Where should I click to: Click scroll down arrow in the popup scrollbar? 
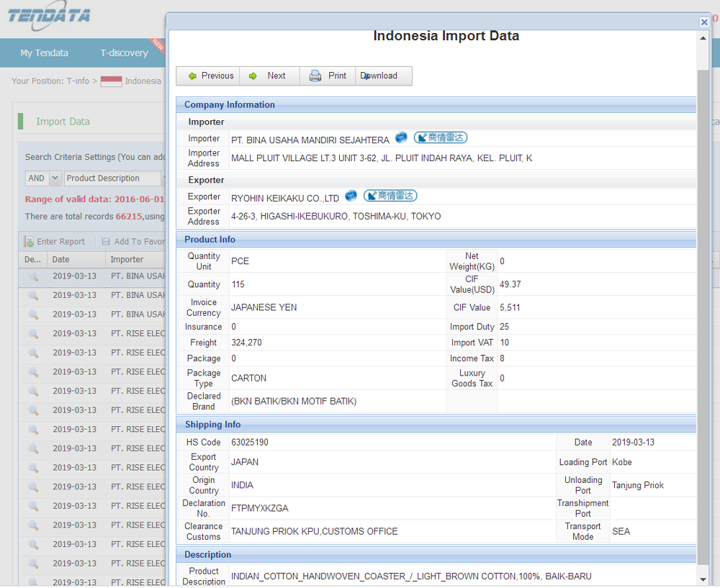703,579
